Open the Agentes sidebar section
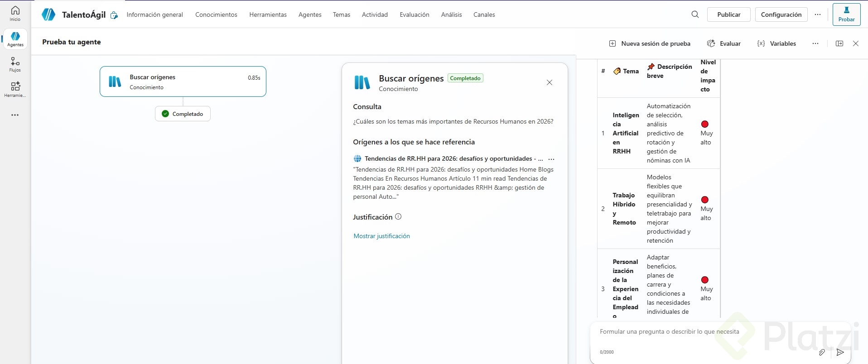 [x=15, y=39]
